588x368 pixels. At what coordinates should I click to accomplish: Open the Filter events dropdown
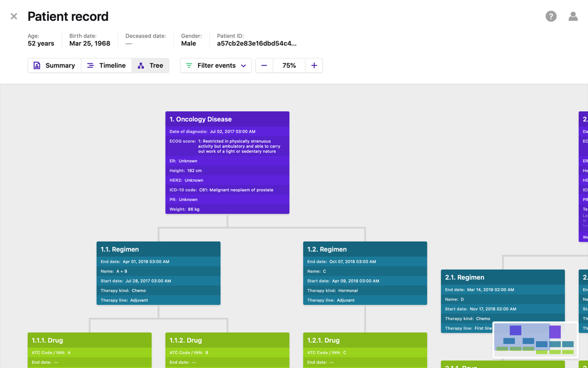click(216, 65)
